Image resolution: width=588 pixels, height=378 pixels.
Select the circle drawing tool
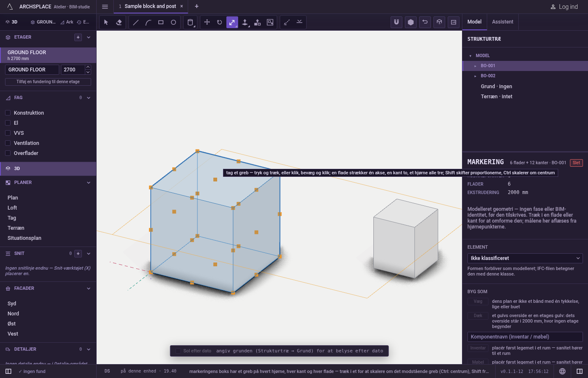(173, 22)
